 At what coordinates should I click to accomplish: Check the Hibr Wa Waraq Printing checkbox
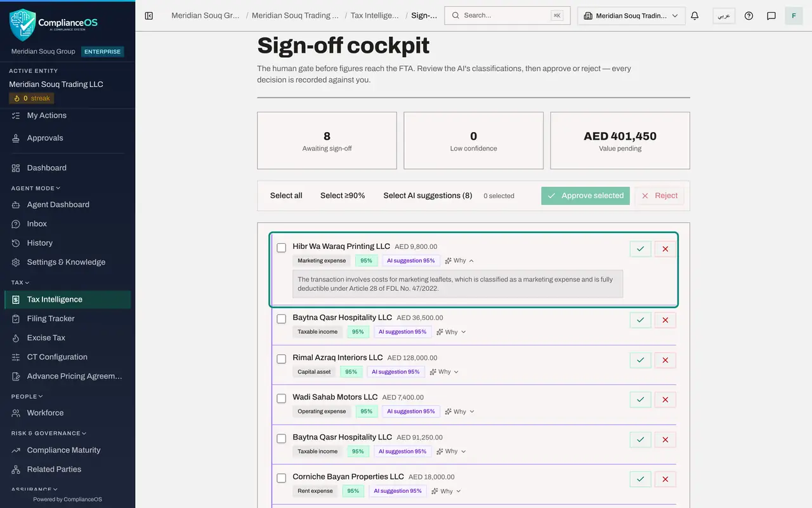(282, 248)
